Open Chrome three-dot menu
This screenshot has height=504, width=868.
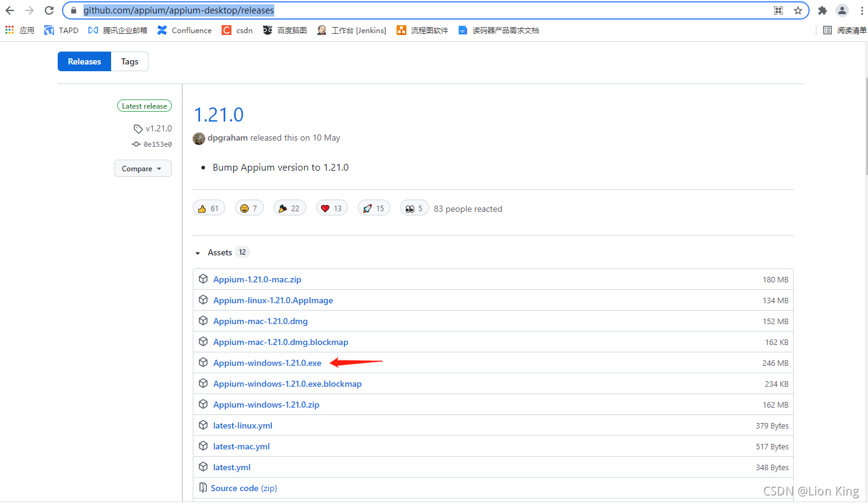pyautogui.click(x=861, y=10)
